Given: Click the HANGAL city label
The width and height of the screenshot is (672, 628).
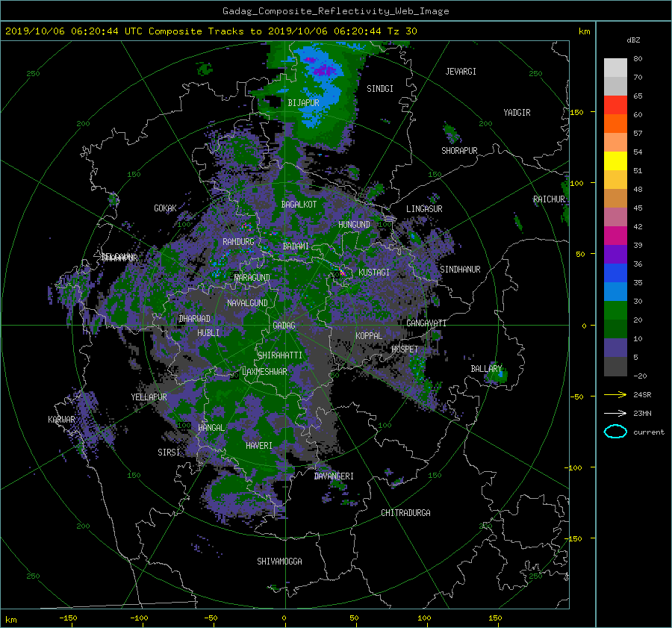Looking at the screenshot, I should pos(211,428).
